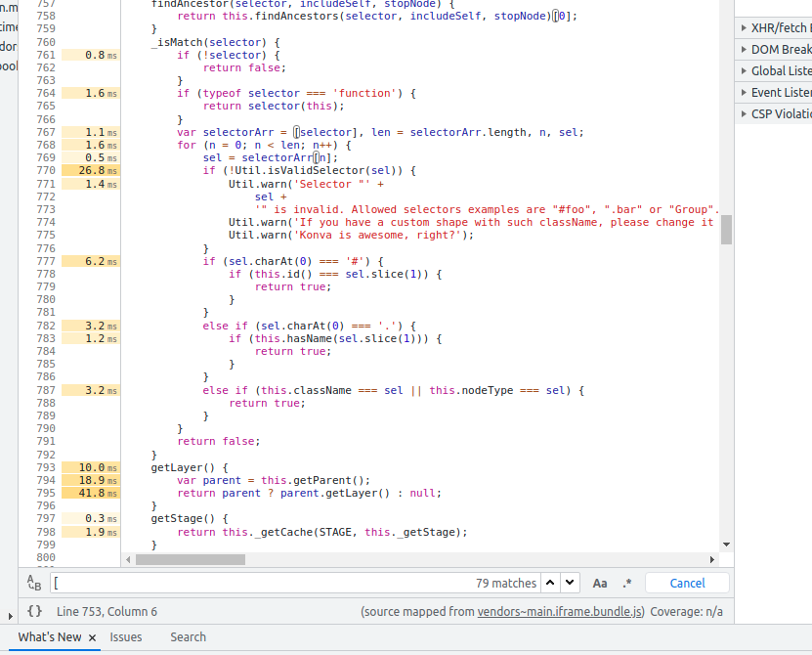812x655 pixels.
Task: Close the What's New tab
Action: [93, 636]
